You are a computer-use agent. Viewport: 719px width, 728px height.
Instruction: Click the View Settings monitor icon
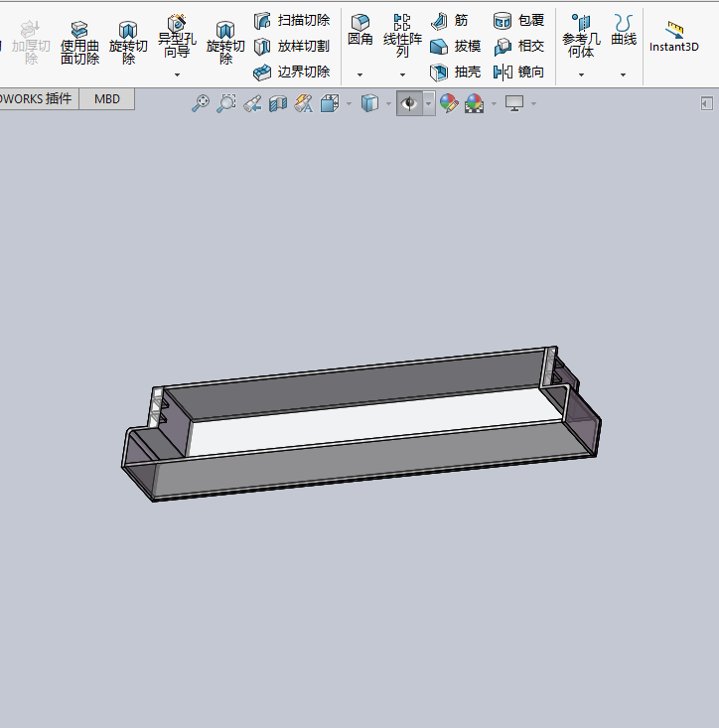pyautogui.click(x=514, y=103)
